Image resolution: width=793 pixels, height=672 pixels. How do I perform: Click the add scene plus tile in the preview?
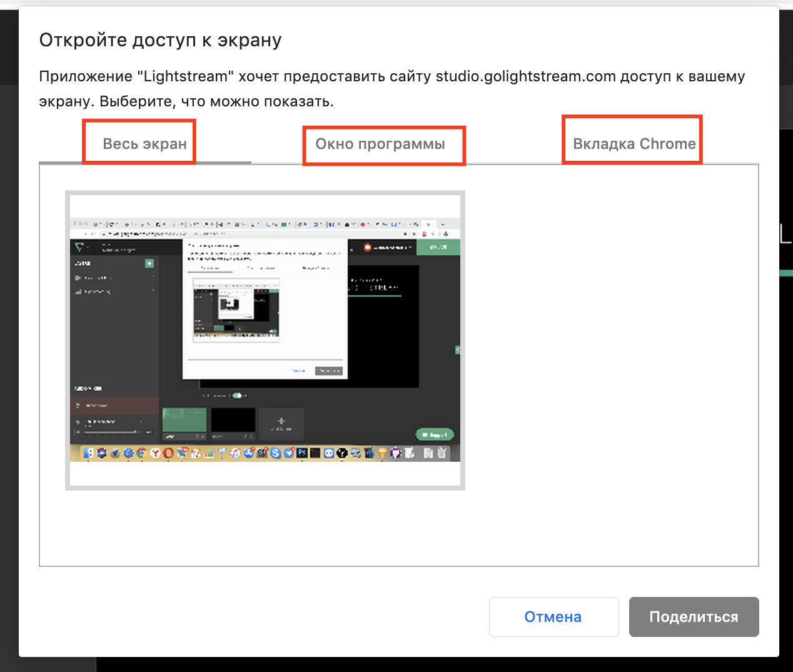281,424
